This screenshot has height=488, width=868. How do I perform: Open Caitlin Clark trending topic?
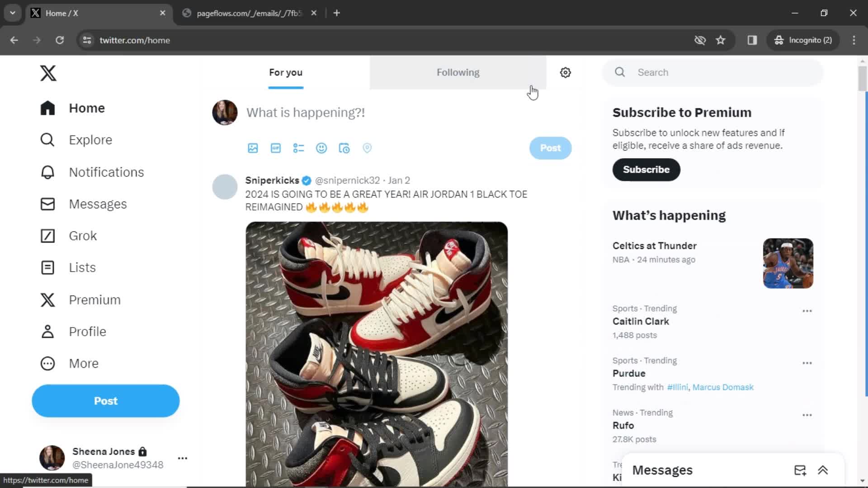pyautogui.click(x=641, y=321)
